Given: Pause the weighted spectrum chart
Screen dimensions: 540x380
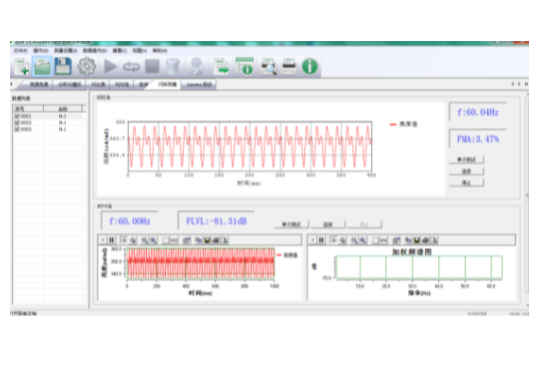Looking at the screenshot, I should [x=321, y=240].
